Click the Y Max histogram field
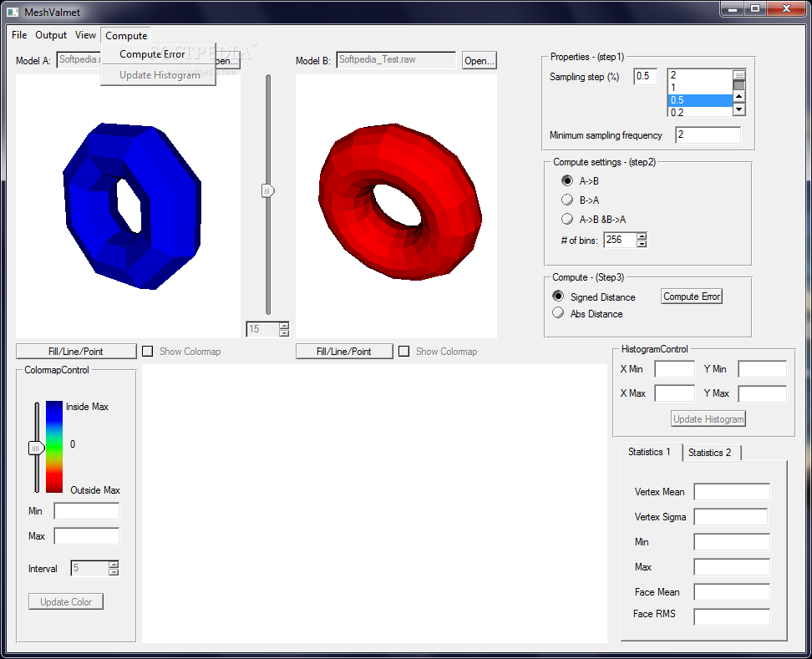This screenshot has width=812, height=659. point(762,393)
